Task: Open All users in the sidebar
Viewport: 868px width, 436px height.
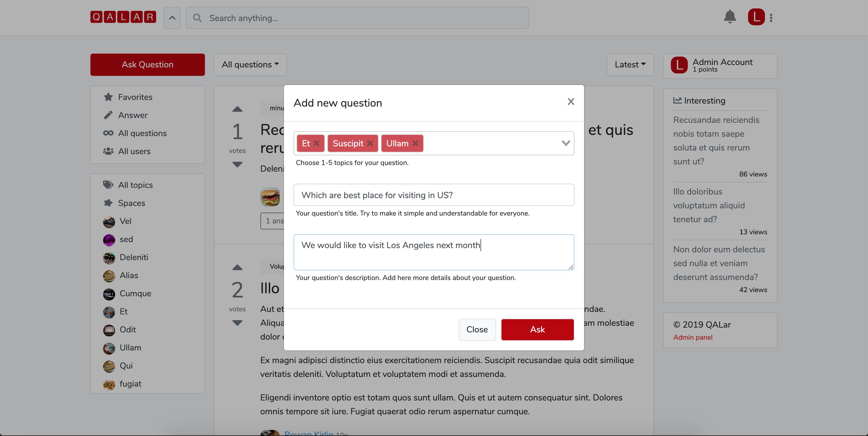Action: 134,151
